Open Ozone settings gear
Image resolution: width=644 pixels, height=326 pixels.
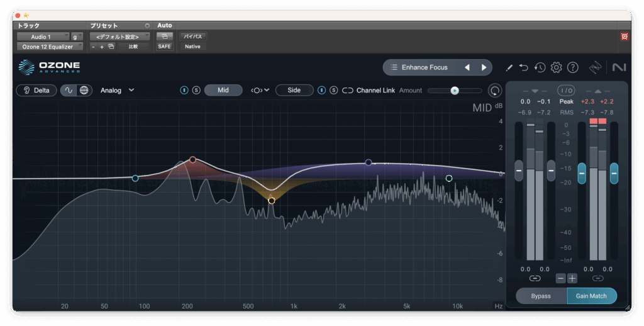coord(556,67)
